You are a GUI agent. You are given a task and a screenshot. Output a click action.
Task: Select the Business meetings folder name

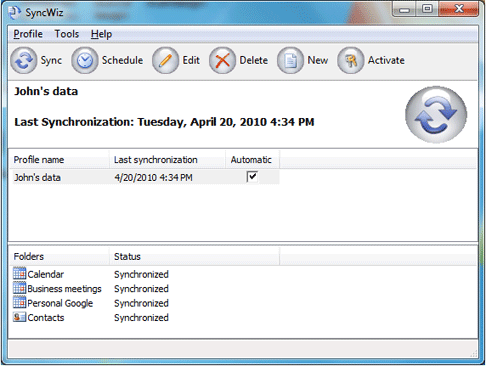click(64, 289)
